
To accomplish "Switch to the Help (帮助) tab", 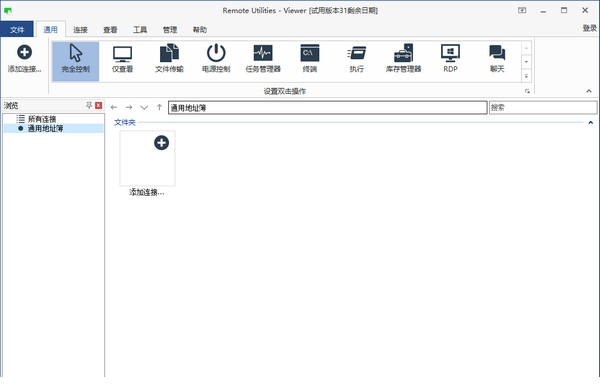I will pyautogui.click(x=200, y=29).
